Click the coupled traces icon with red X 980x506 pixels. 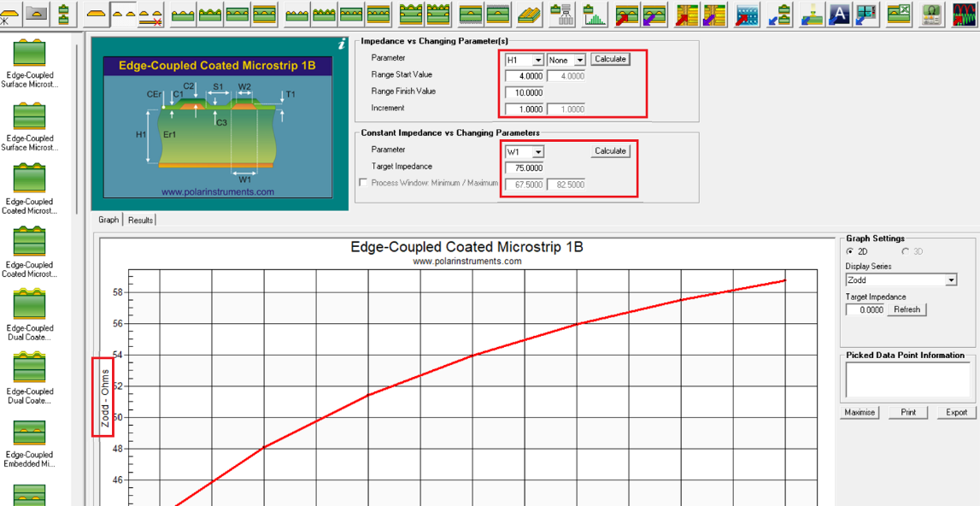[x=151, y=15]
